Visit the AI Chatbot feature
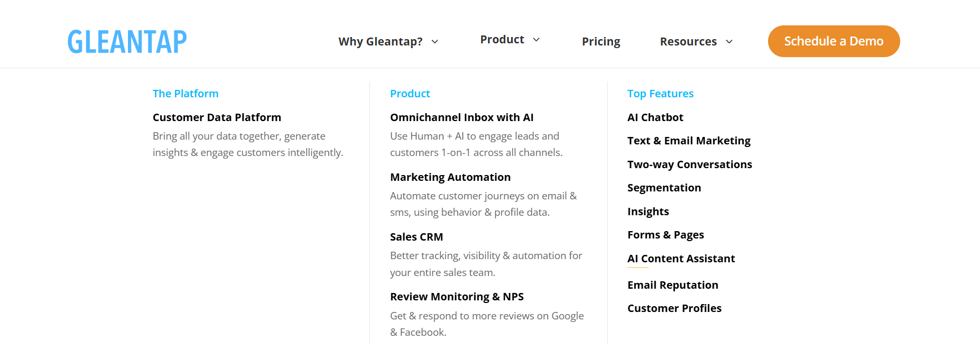This screenshot has width=980, height=358. coord(655,117)
